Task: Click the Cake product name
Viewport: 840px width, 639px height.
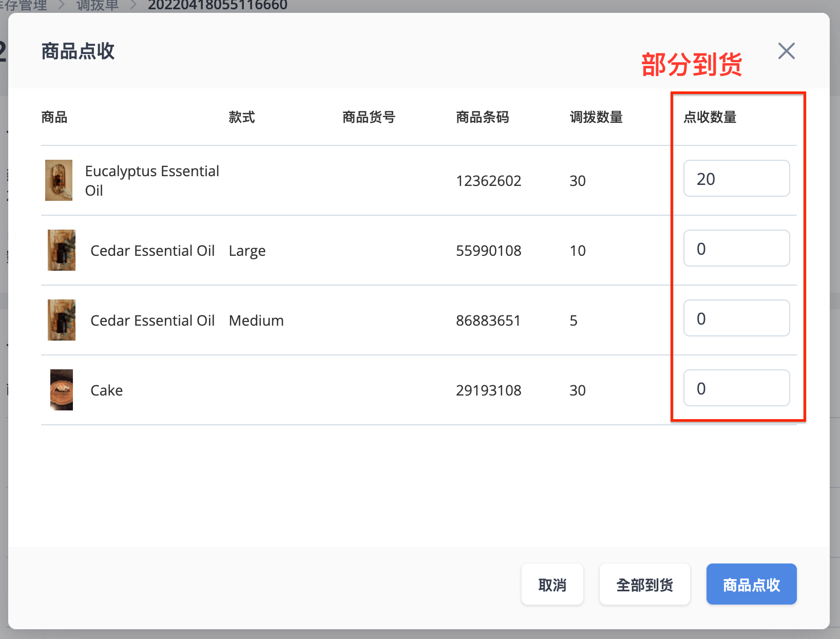Action: click(106, 390)
